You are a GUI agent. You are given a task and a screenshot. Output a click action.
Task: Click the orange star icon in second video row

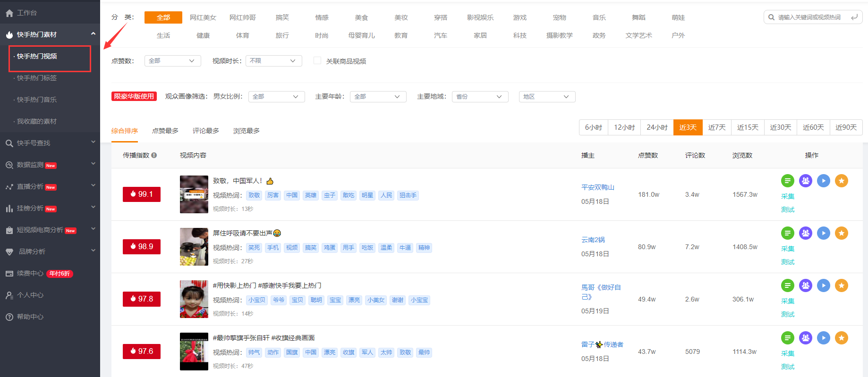841,233
